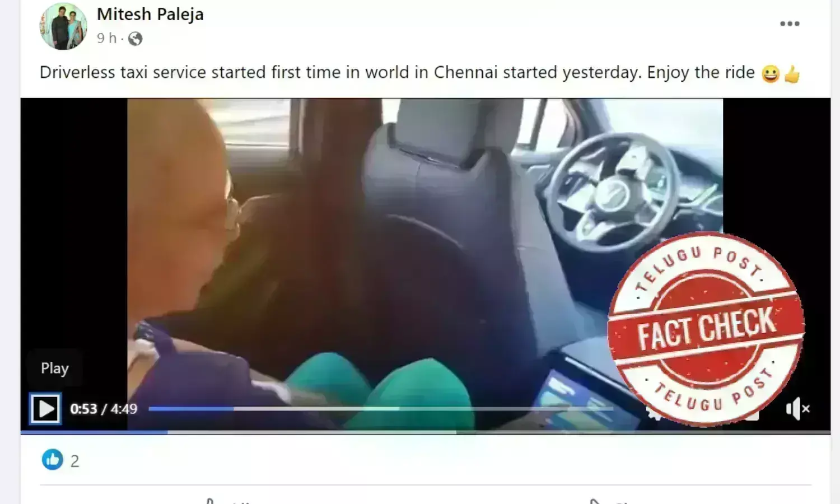Click the driverless car video frame
This screenshot has height=504, width=840.
425,263
